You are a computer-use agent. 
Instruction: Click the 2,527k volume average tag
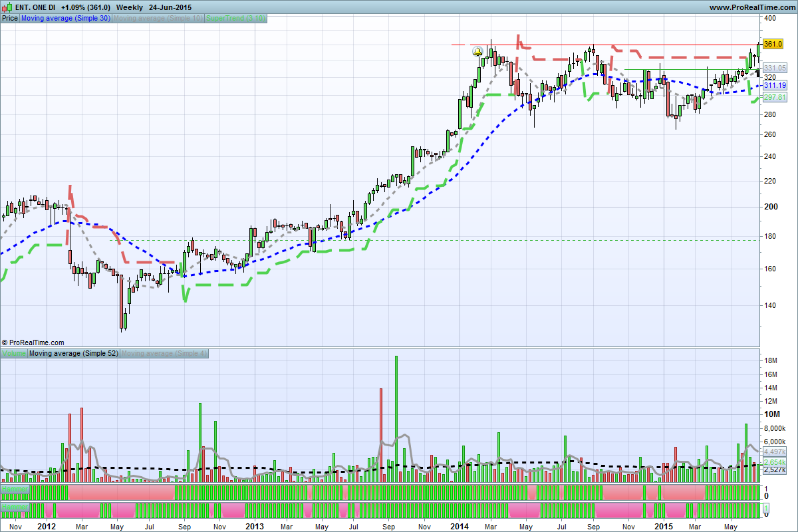(775, 470)
